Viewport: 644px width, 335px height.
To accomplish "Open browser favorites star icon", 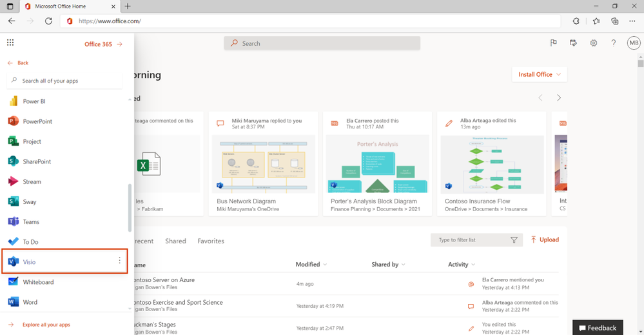I will coord(596,21).
